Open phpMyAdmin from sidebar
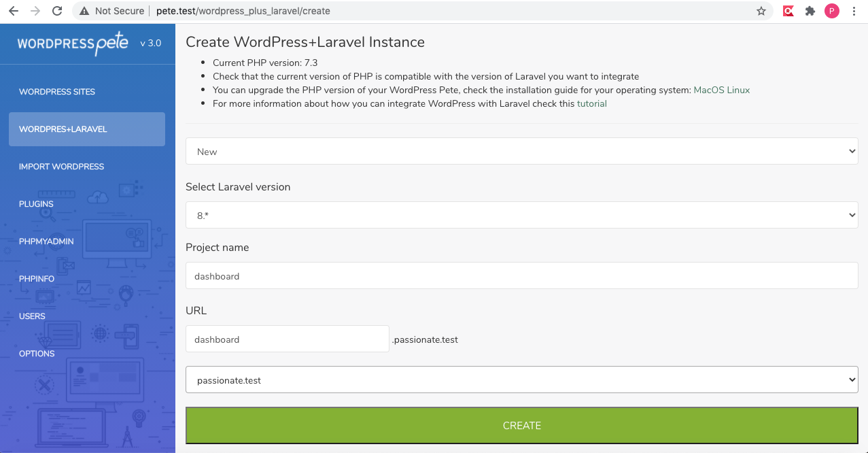The image size is (868, 453). click(x=46, y=241)
